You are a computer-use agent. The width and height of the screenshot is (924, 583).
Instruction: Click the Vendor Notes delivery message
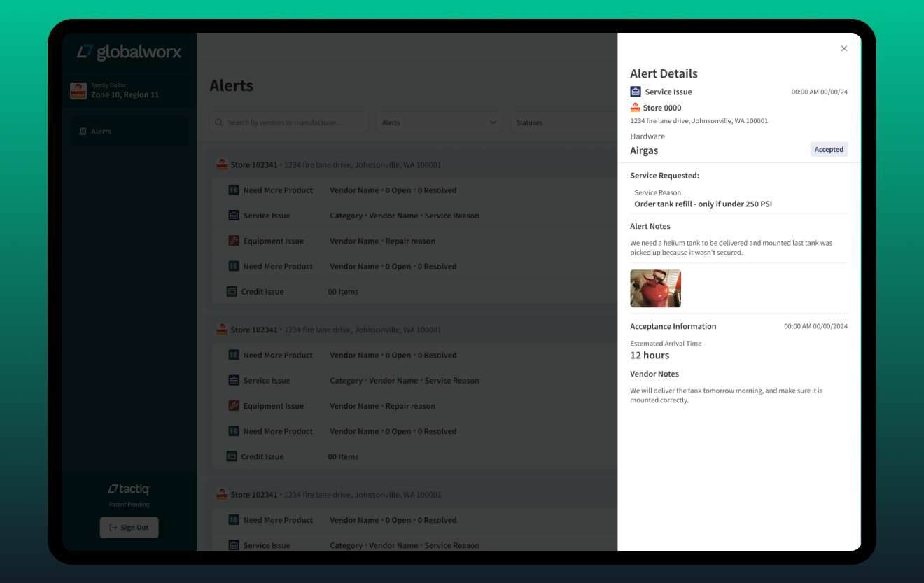727,395
